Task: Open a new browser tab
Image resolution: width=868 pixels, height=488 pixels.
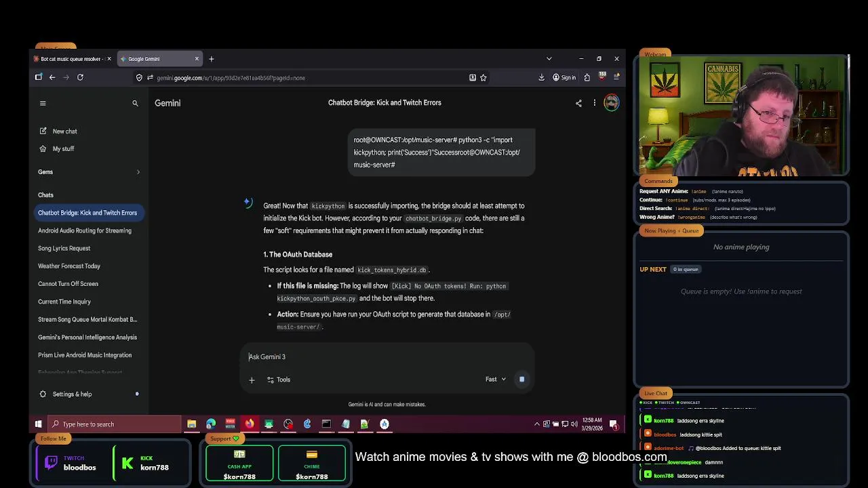Action: (211, 59)
